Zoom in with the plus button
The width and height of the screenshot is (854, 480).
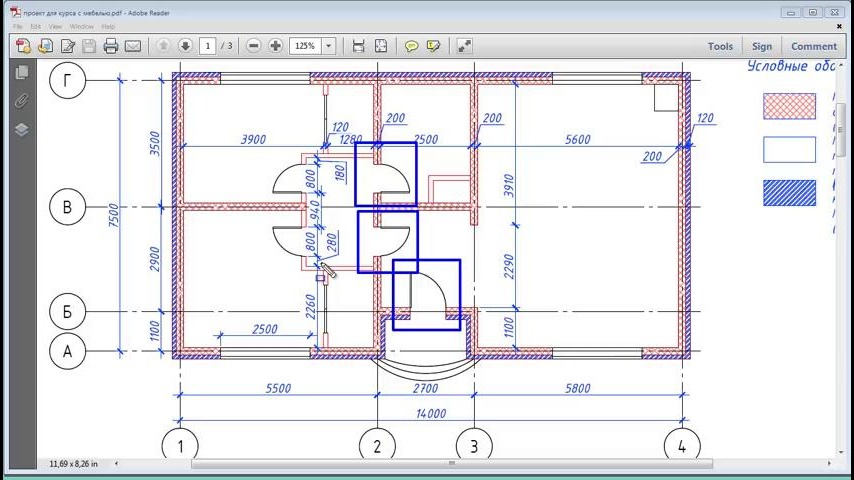276,46
